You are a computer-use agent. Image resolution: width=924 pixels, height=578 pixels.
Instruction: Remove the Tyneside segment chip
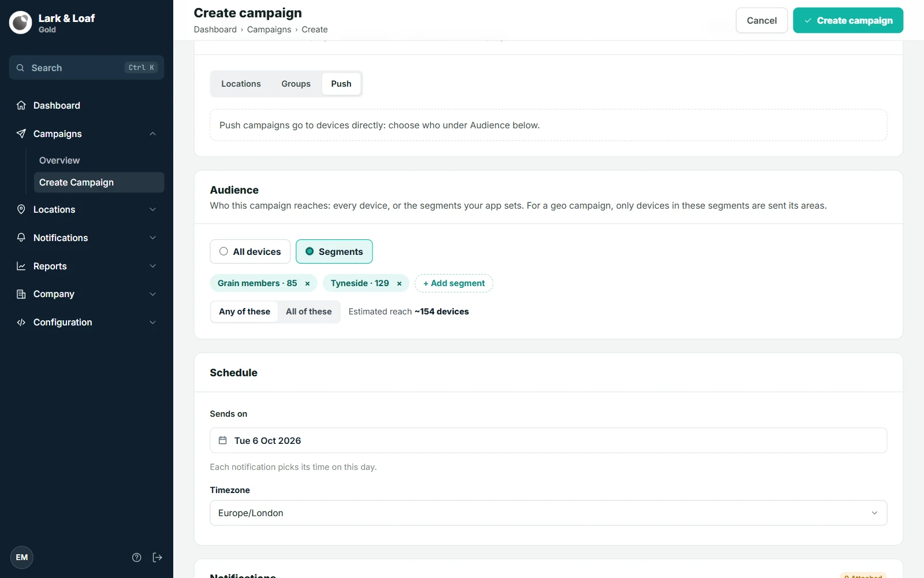point(399,283)
